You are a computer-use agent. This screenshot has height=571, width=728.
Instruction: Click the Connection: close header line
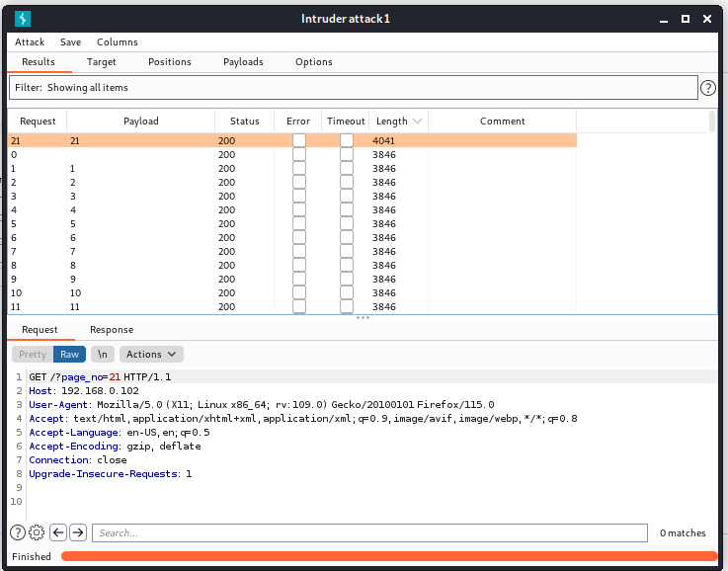(x=77, y=460)
